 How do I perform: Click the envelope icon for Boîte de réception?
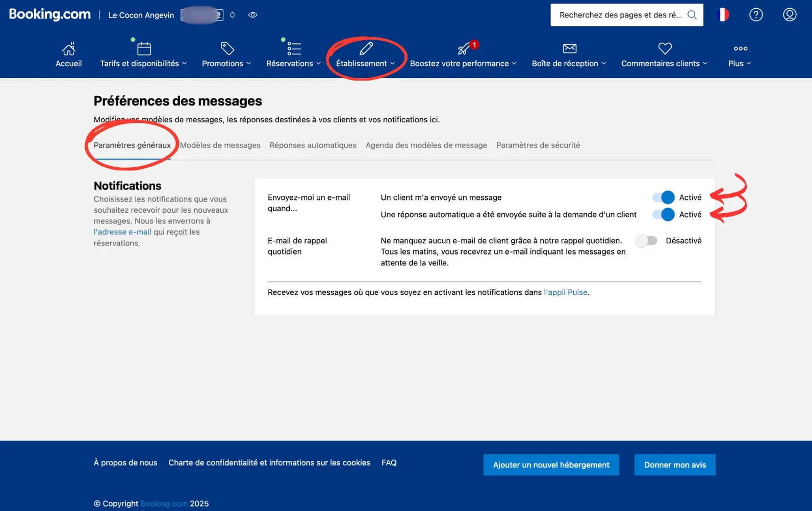click(x=570, y=48)
